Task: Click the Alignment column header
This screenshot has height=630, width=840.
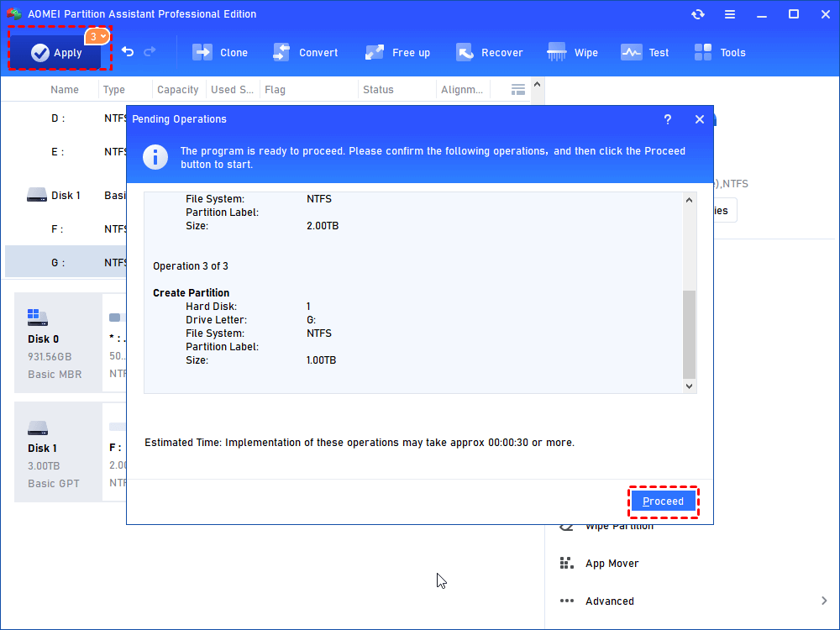Action: [462, 90]
